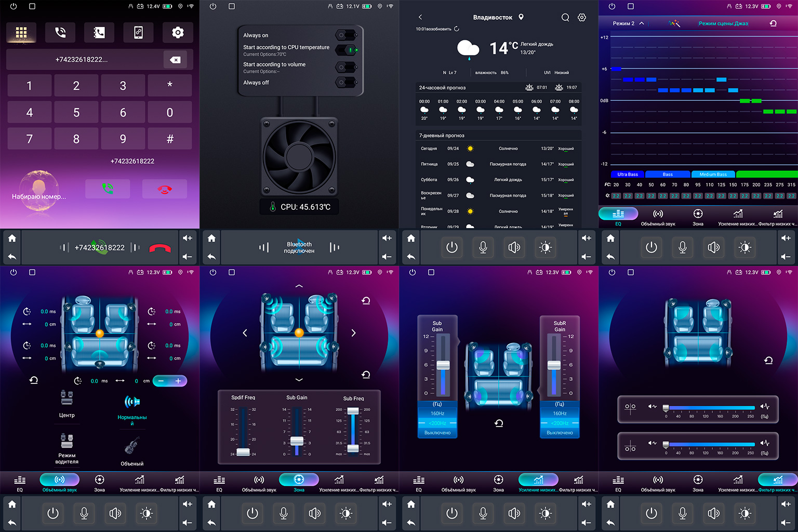Viewport: 798px width, 532px height.
Task: Open the call log icon in the dialer
Action: click(60, 33)
